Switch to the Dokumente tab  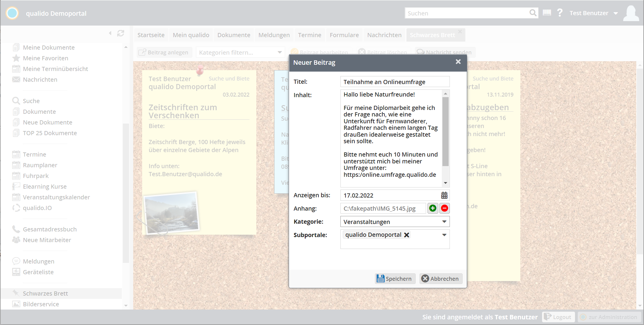pos(234,35)
